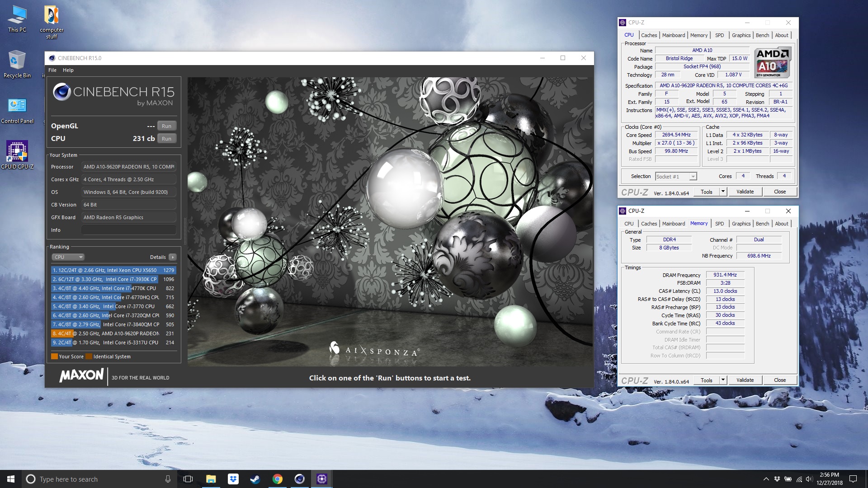
Task: Open Bench tab in top CPU-Z window
Action: [x=762, y=35]
